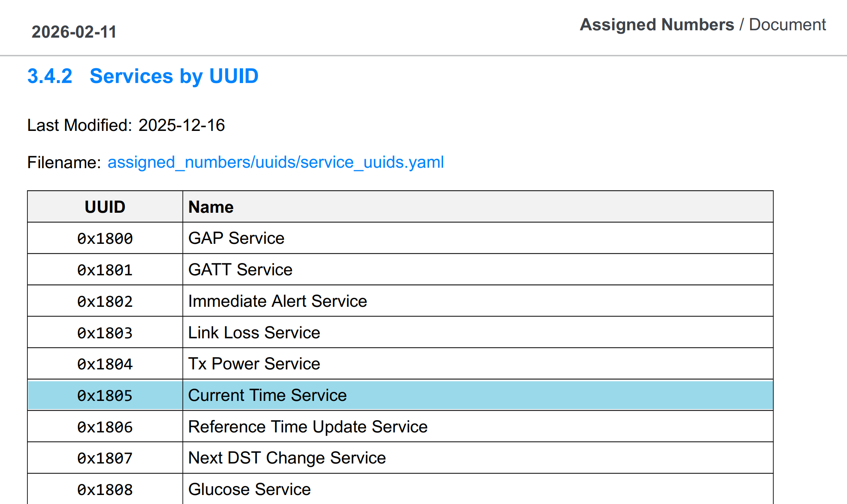Select Reference Time Update Service entry
Image resolution: width=847 pixels, height=504 pixels.
pos(308,427)
